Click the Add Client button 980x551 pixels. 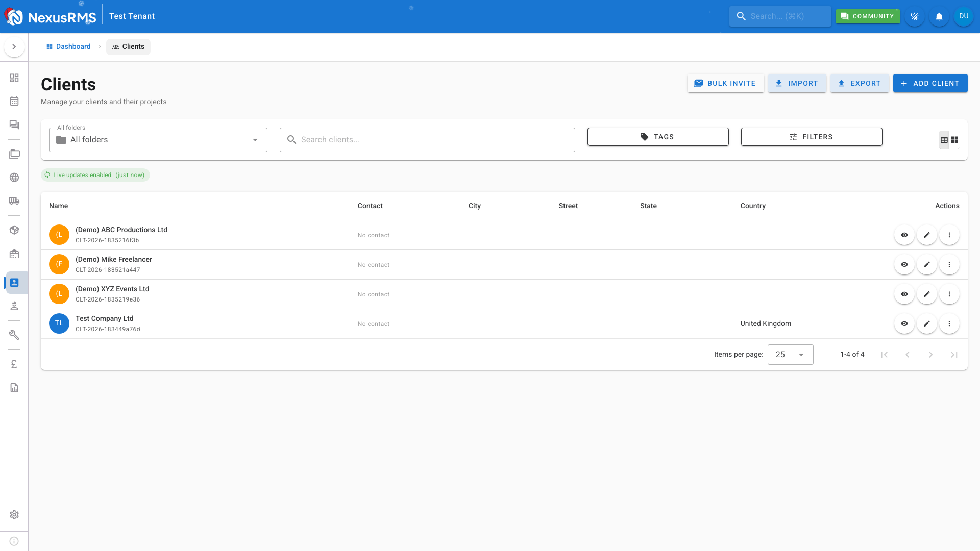(930, 83)
